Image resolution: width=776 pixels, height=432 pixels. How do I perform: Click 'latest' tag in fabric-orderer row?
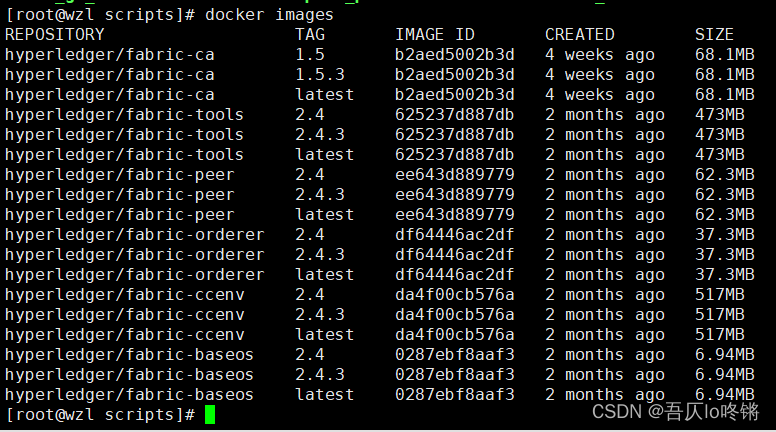(x=325, y=275)
